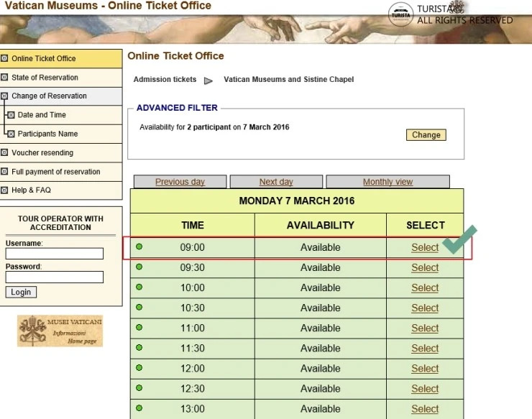Click the Password input field
The height and width of the screenshot is (419, 532).
pyautogui.click(x=55, y=277)
